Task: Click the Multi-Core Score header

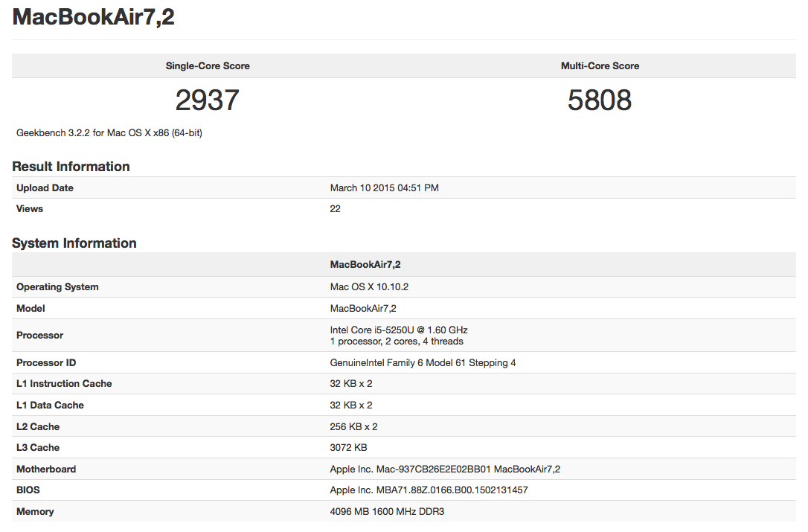Action: click(600, 66)
